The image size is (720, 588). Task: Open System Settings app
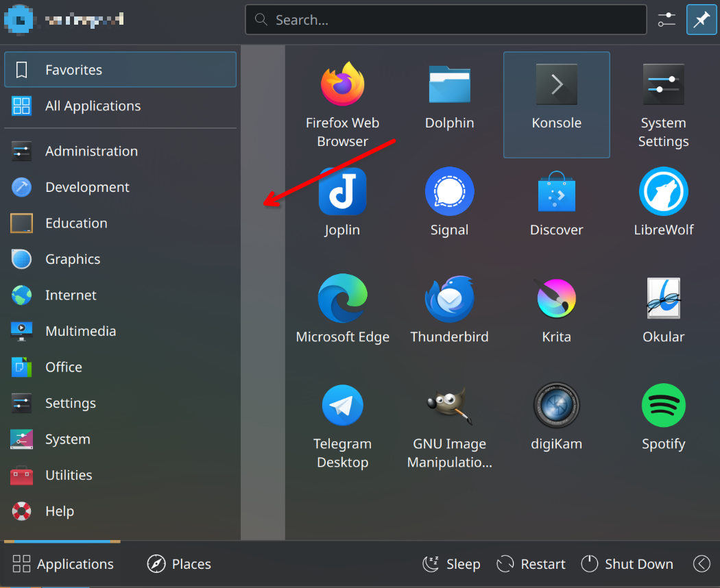[x=663, y=105]
